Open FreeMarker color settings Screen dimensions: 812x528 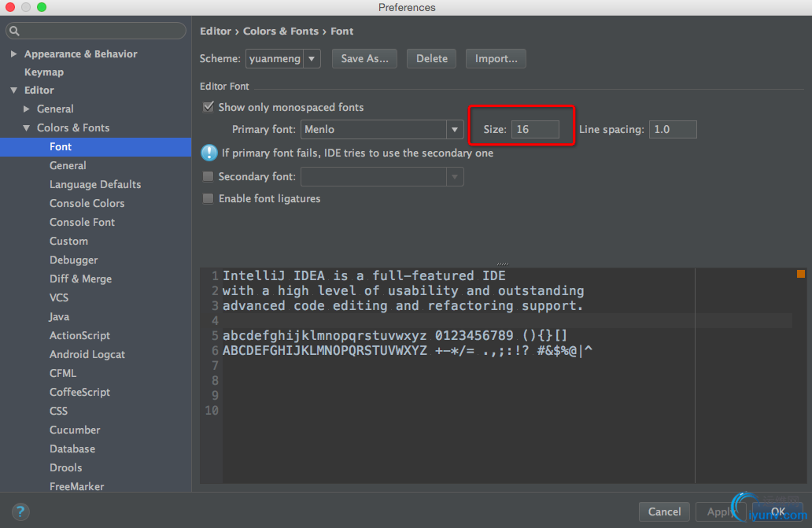click(x=76, y=486)
